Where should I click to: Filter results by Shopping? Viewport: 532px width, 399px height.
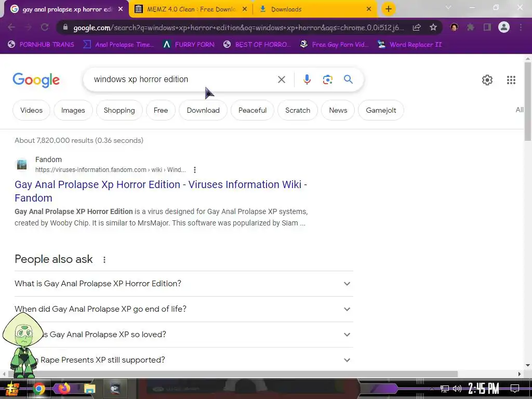tap(119, 110)
